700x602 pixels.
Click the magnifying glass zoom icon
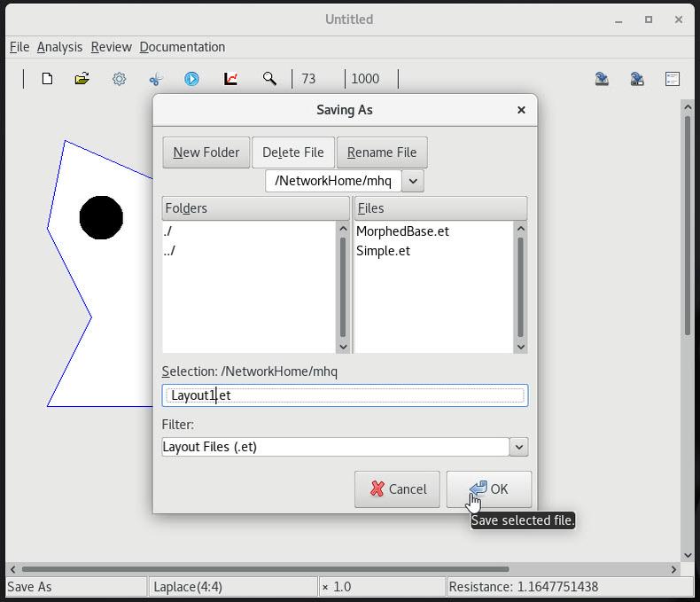(x=269, y=79)
